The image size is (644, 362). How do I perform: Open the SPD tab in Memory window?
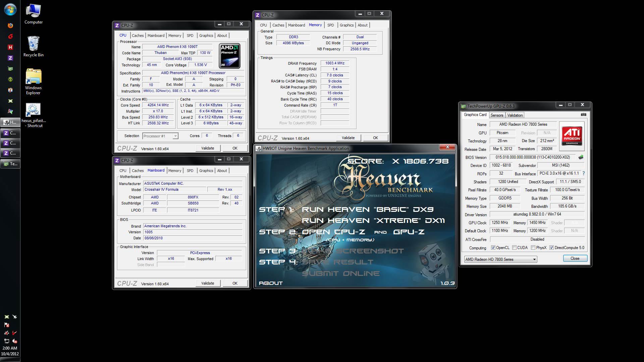coord(330,25)
